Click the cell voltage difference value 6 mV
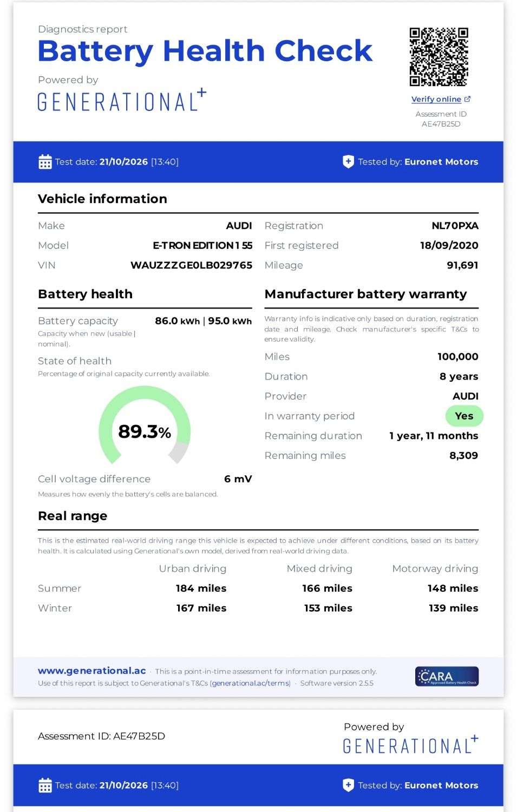Image resolution: width=517 pixels, height=812 pixels. tap(238, 479)
